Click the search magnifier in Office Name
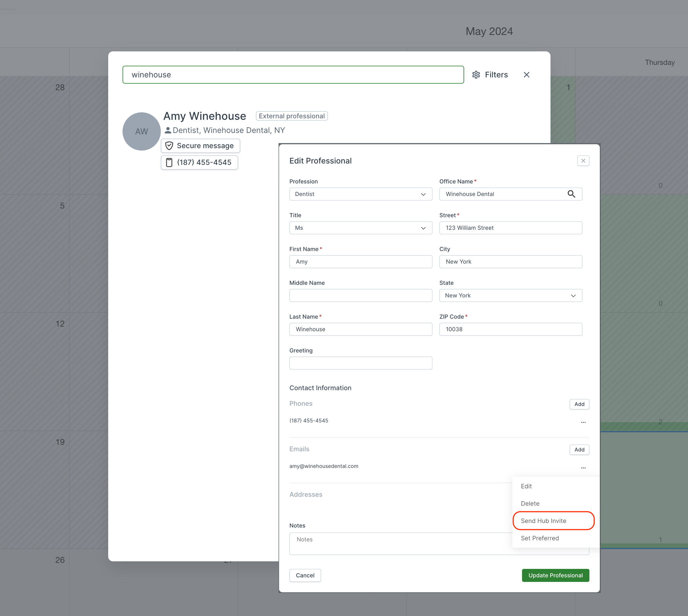The height and width of the screenshot is (616, 688). point(571,194)
